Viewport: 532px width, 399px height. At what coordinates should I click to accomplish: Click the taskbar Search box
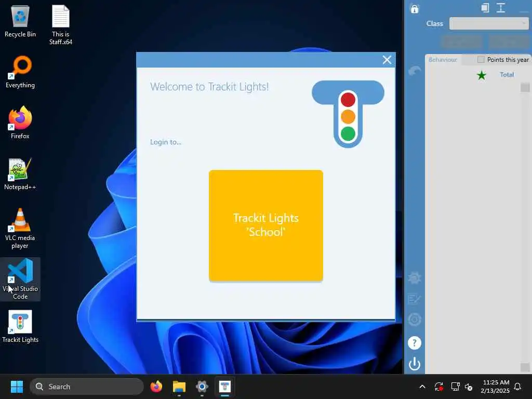(x=87, y=387)
